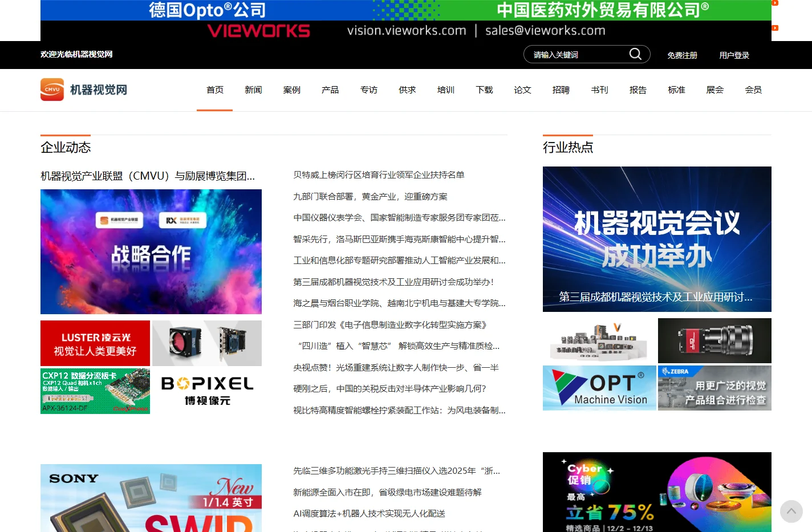Click the red industrial camera lens thumbnail
The height and width of the screenshot is (532, 812).
pyautogui.click(x=714, y=340)
